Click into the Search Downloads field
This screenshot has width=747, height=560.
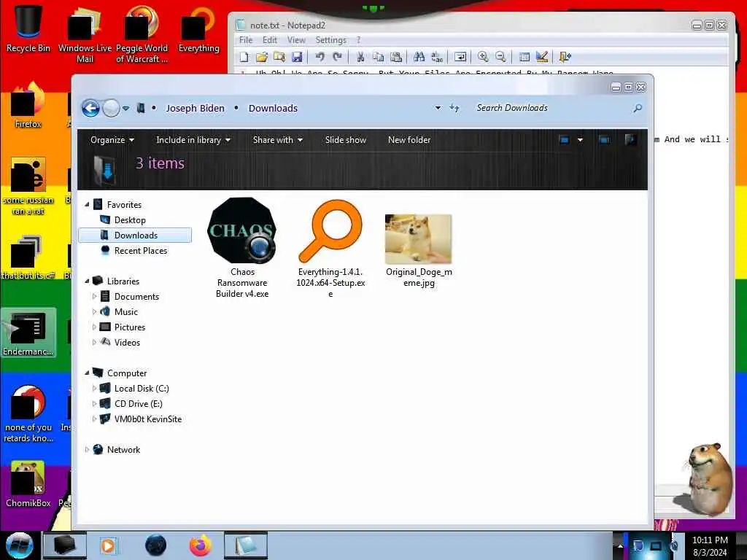coord(553,108)
